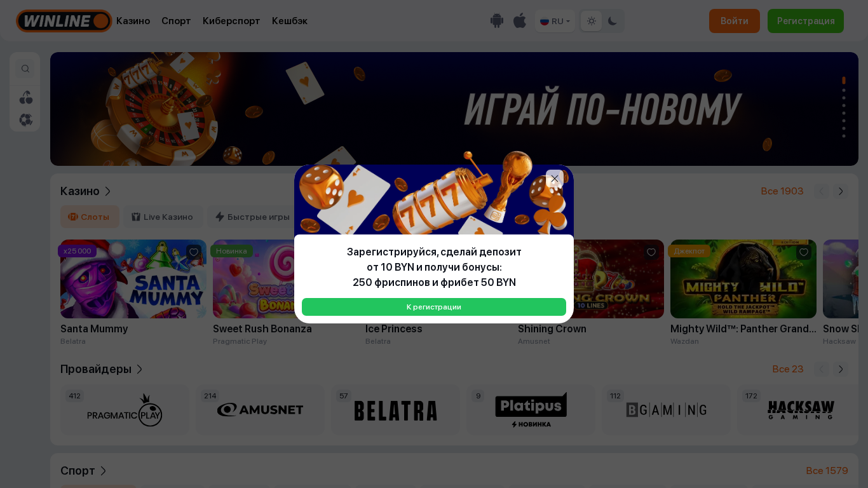Favorite the Santa Mummy game with the heart icon

click(194, 252)
